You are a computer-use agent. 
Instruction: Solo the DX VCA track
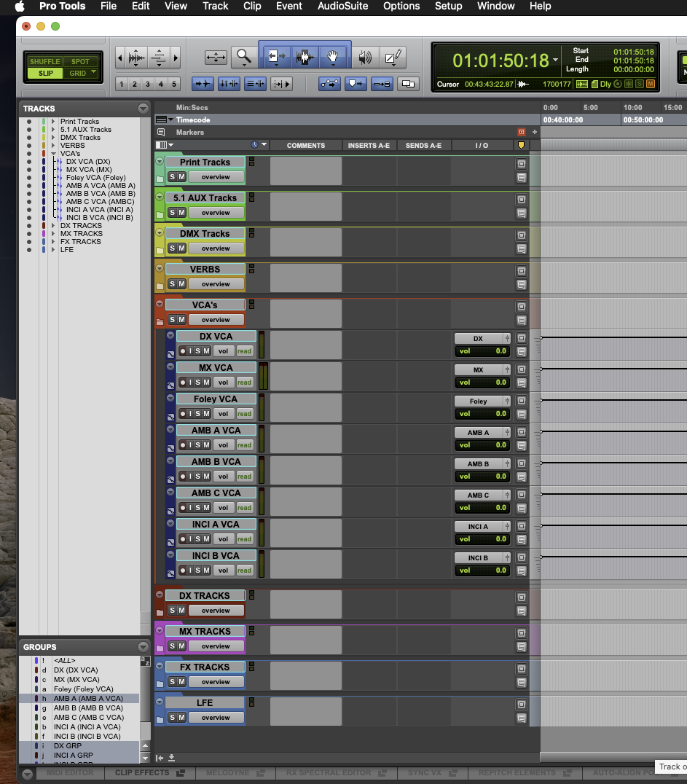point(198,351)
